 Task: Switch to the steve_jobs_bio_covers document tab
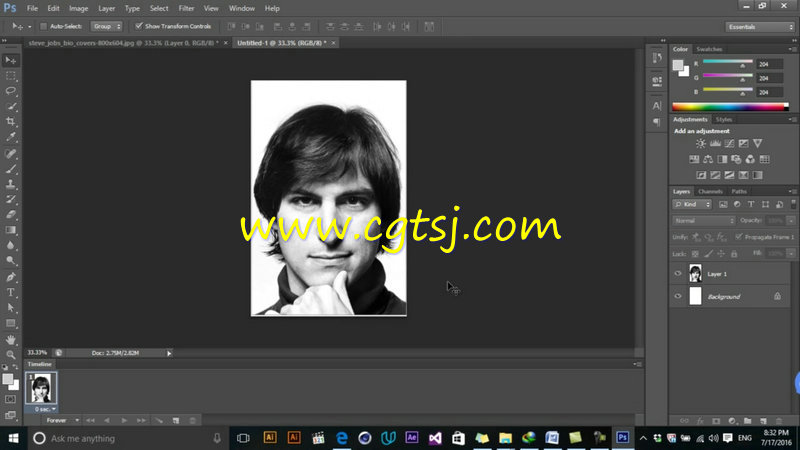[123, 43]
